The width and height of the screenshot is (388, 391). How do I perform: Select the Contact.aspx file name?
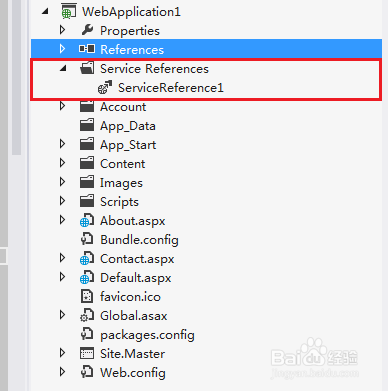[137, 259]
